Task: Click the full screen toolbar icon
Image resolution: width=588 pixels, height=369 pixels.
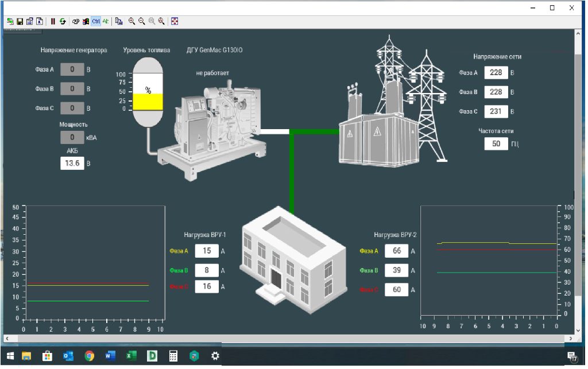Action: click(x=175, y=21)
